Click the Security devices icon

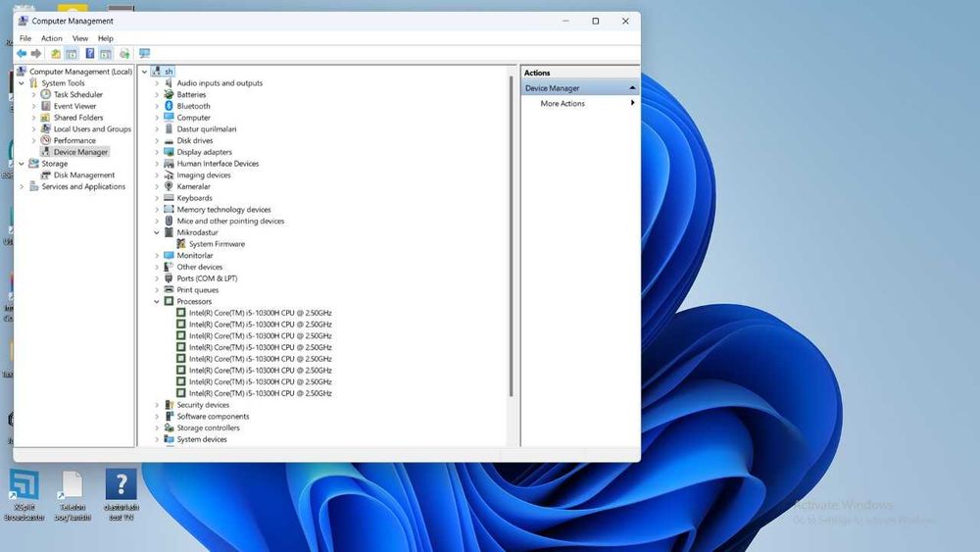coord(169,405)
